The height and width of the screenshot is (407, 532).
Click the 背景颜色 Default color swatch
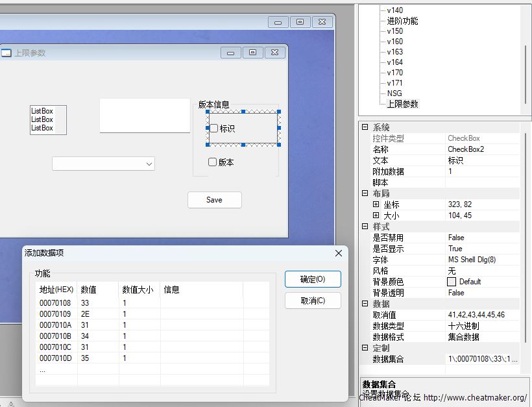[x=452, y=282]
